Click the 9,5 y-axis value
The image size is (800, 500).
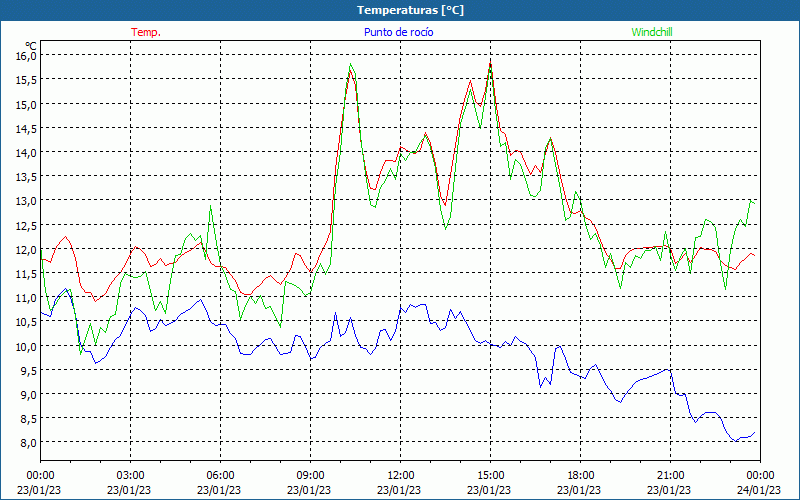[28, 370]
